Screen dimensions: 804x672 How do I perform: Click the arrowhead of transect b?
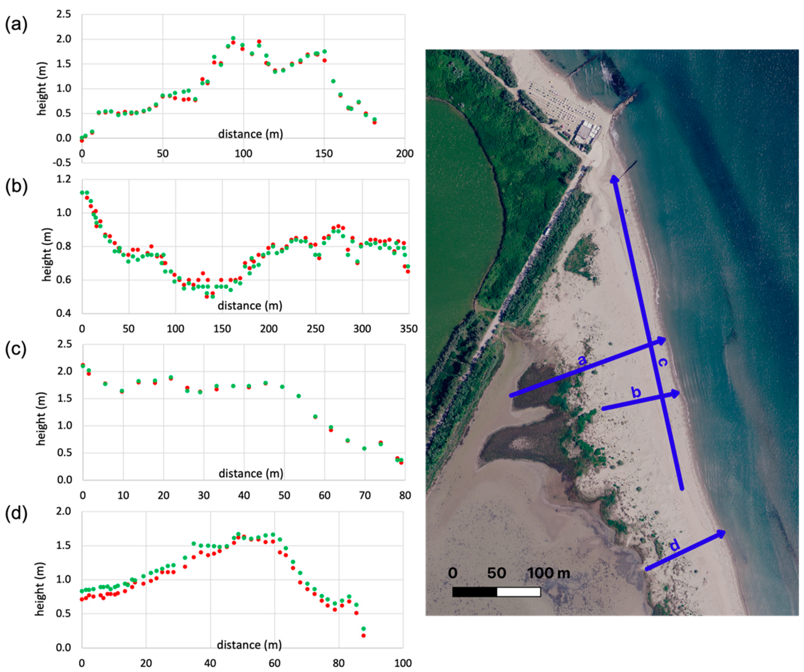point(675,393)
